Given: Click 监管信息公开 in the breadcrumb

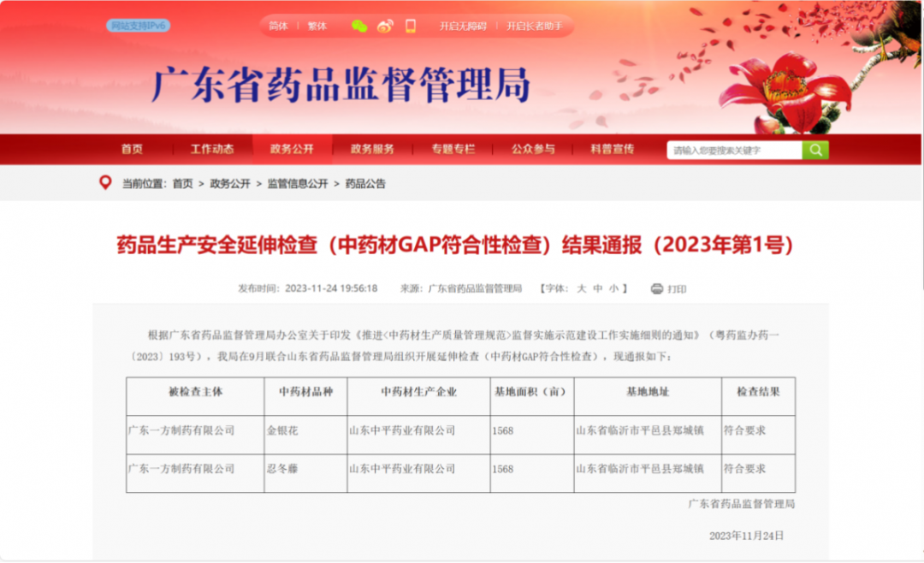Looking at the screenshot, I should tap(297, 184).
